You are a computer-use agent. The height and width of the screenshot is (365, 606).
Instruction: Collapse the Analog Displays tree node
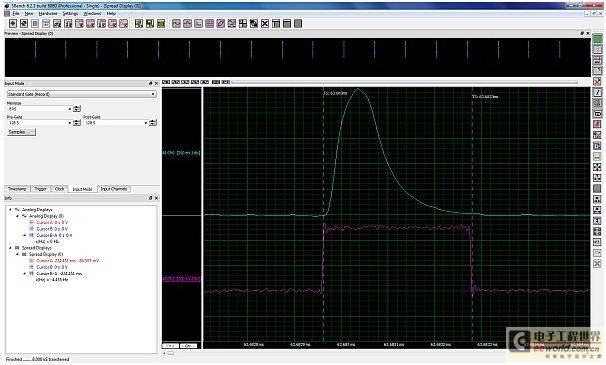pyautogui.click(x=10, y=210)
